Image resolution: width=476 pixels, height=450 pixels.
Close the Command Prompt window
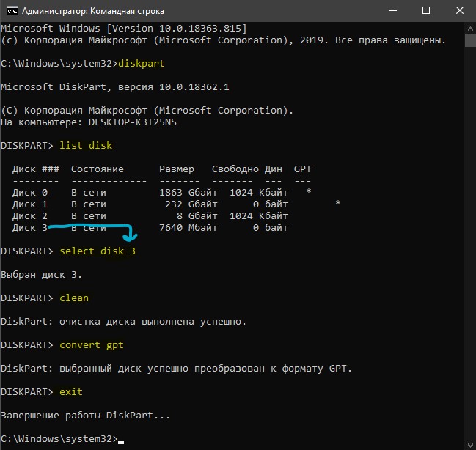460,10
